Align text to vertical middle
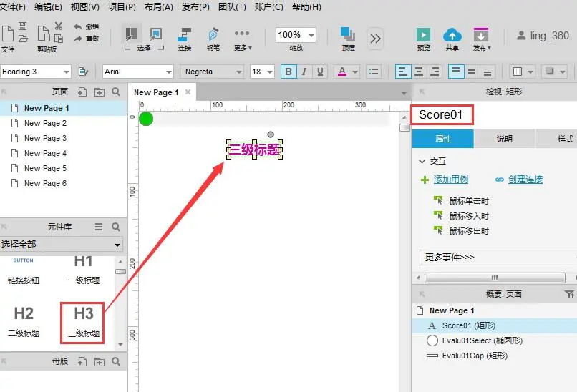 click(x=472, y=72)
